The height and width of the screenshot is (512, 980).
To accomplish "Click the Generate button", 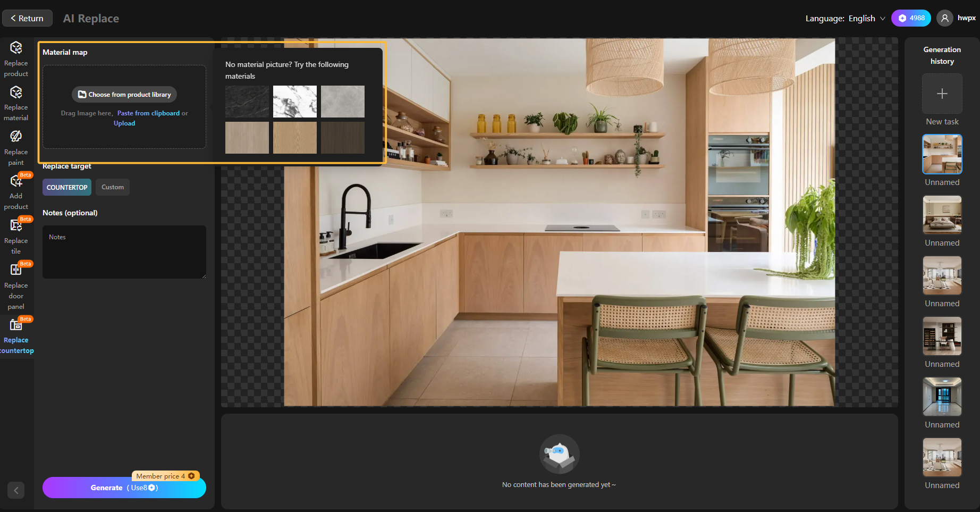I will 124,488.
